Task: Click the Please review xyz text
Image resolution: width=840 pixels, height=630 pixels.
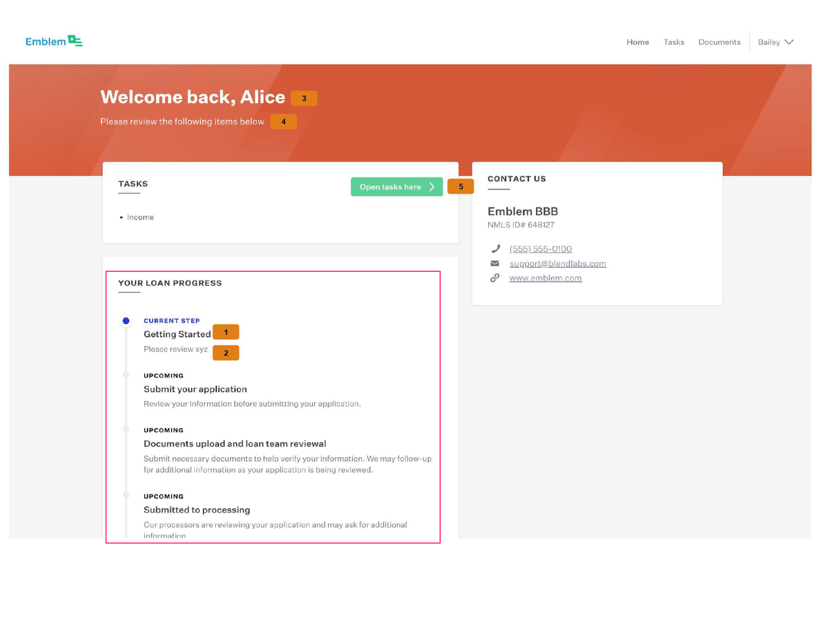Action: coord(175,350)
